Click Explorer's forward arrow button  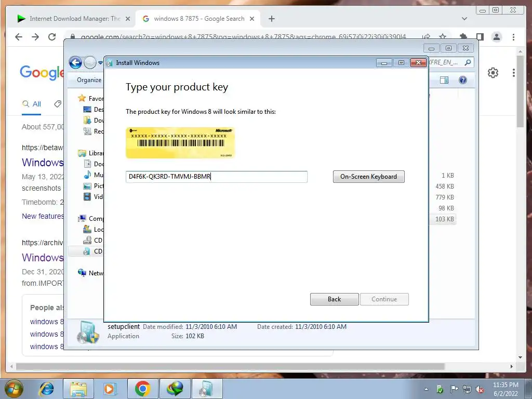tap(90, 63)
